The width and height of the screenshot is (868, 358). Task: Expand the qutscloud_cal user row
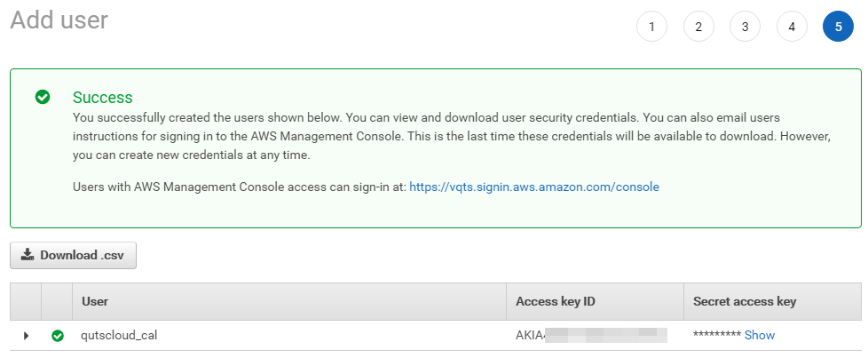(26, 336)
